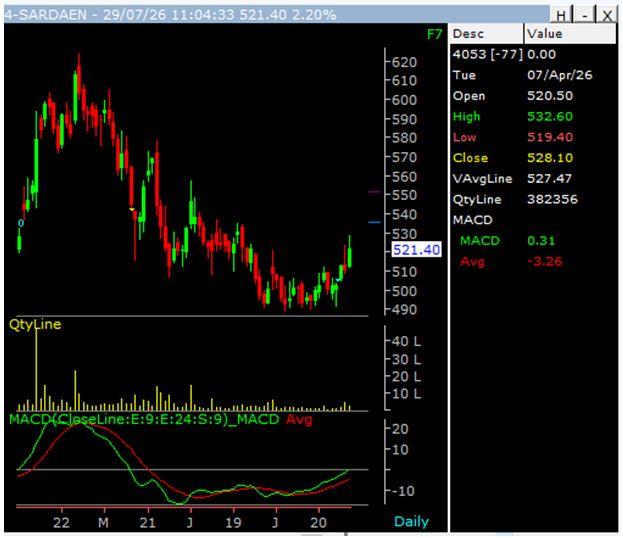Click the red Avg legend label

click(299, 419)
